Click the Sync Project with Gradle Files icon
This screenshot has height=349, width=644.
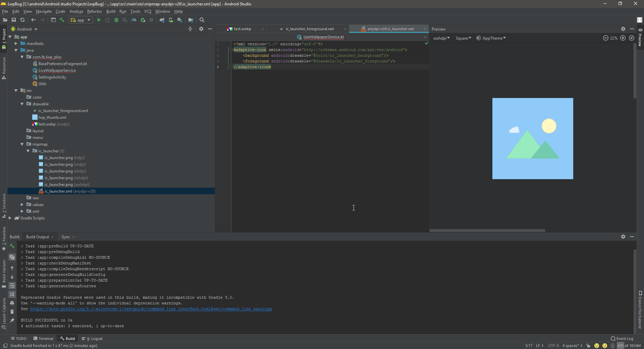162,20
